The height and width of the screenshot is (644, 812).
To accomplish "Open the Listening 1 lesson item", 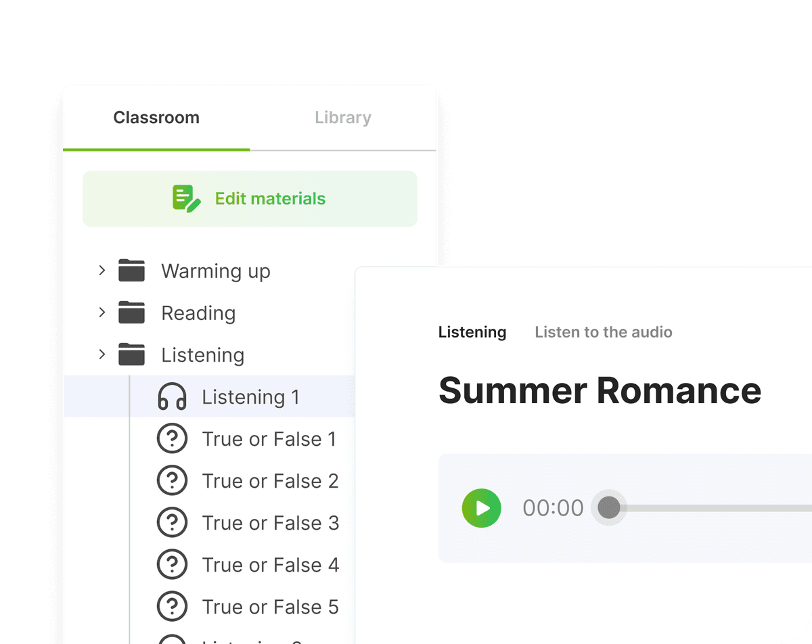I will [x=250, y=397].
